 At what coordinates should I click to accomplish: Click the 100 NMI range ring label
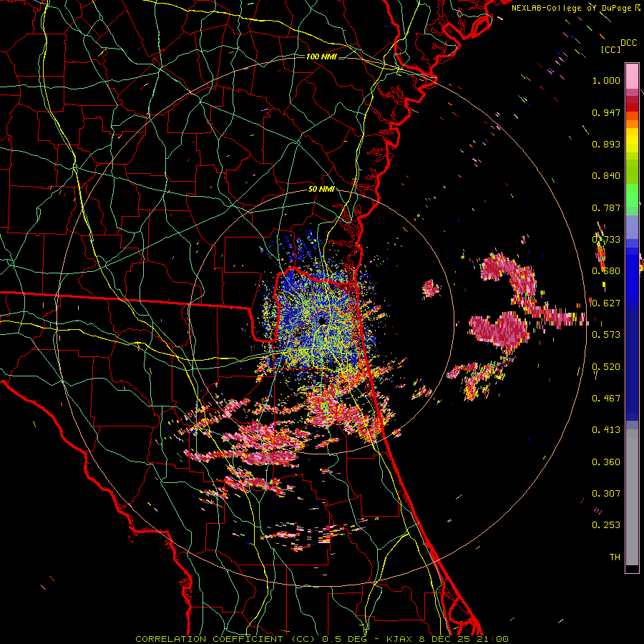(x=321, y=57)
